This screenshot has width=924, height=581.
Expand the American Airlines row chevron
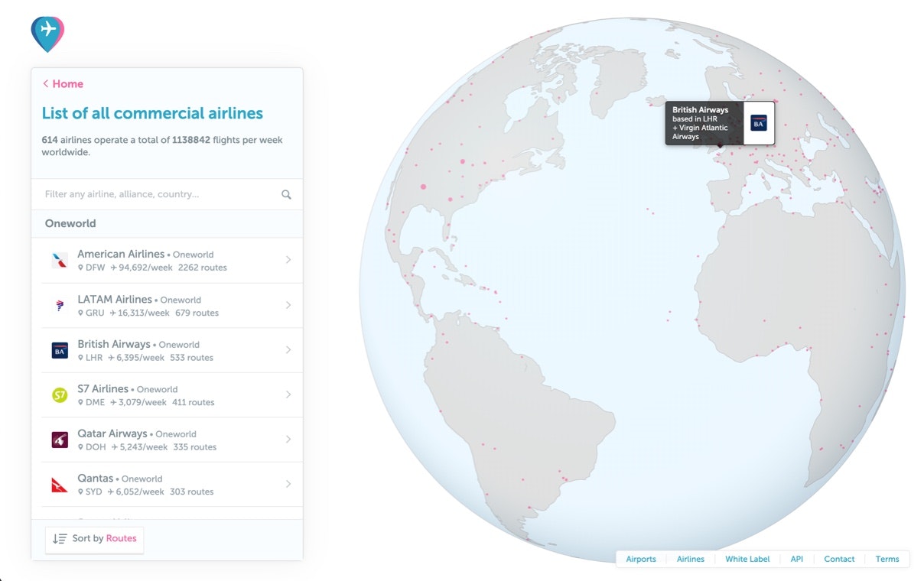[288, 260]
